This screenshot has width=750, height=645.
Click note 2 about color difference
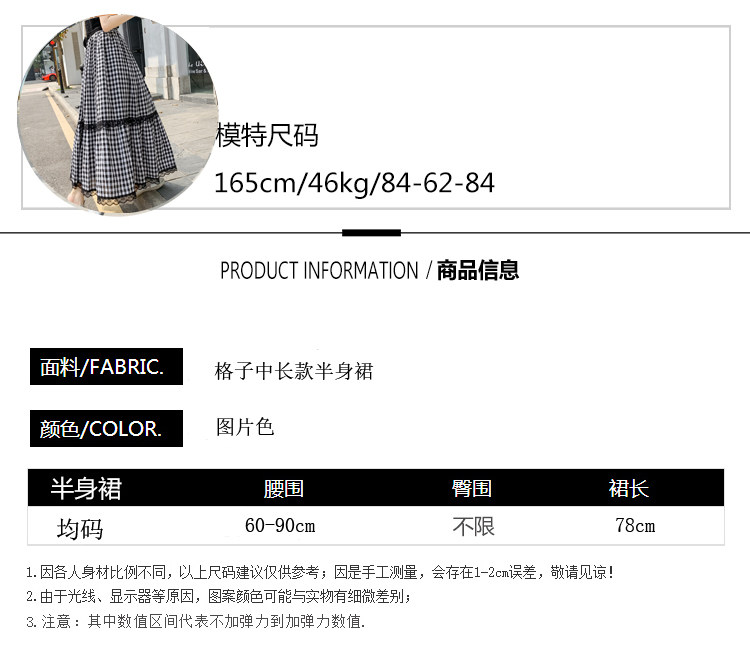(219, 596)
